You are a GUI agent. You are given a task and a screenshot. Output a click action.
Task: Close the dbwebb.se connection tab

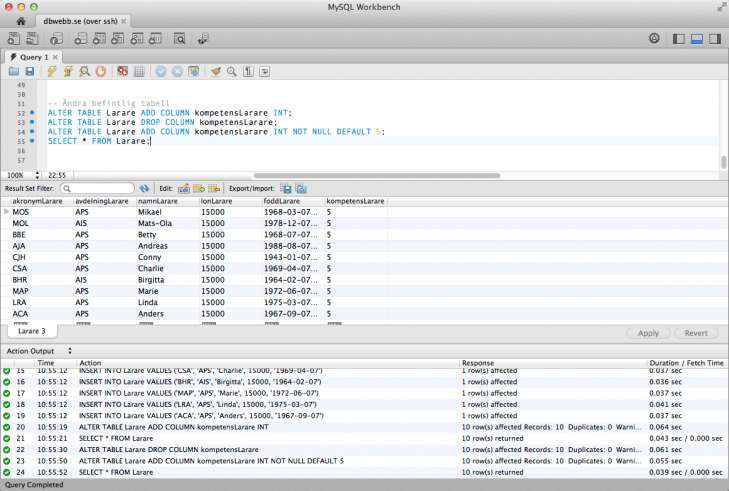(x=124, y=21)
